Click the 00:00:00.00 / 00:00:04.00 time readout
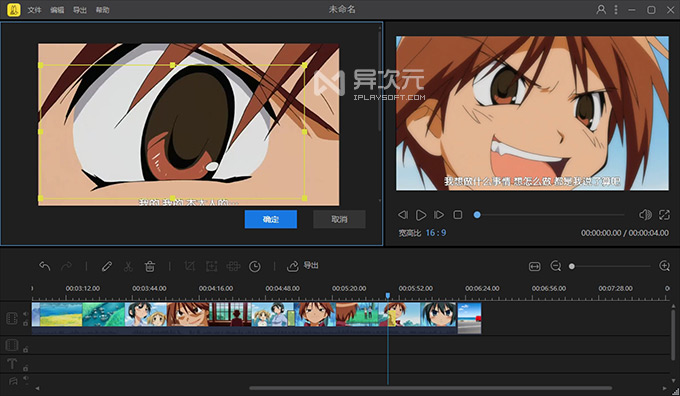Image resolution: width=680 pixels, height=396 pixels. click(x=625, y=233)
